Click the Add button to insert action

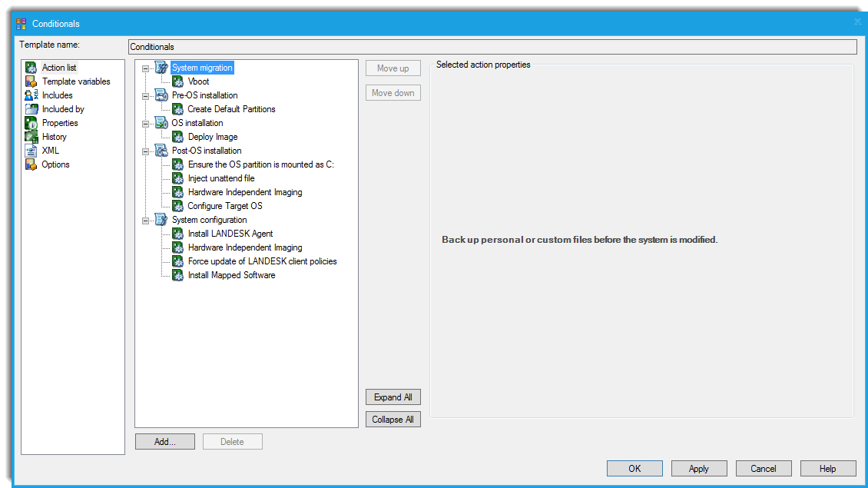[x=164, y=441]
